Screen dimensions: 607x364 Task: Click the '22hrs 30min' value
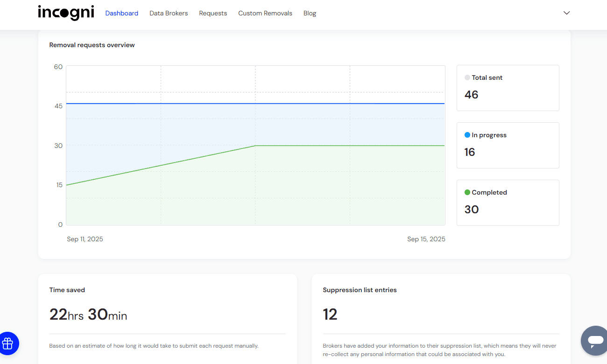(x=88, y=315)
